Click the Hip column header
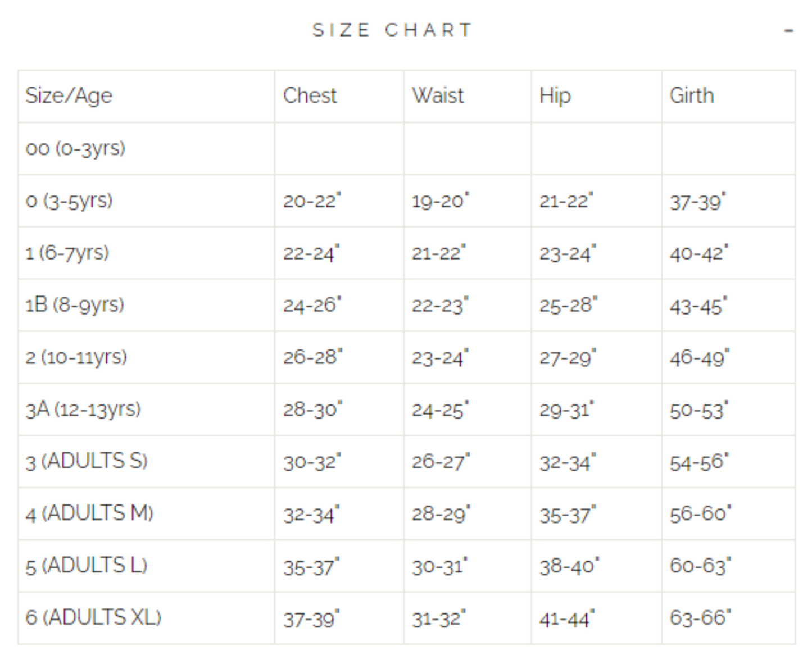The image size is (812, 655). pyautogui.click(x=555, y=96)
